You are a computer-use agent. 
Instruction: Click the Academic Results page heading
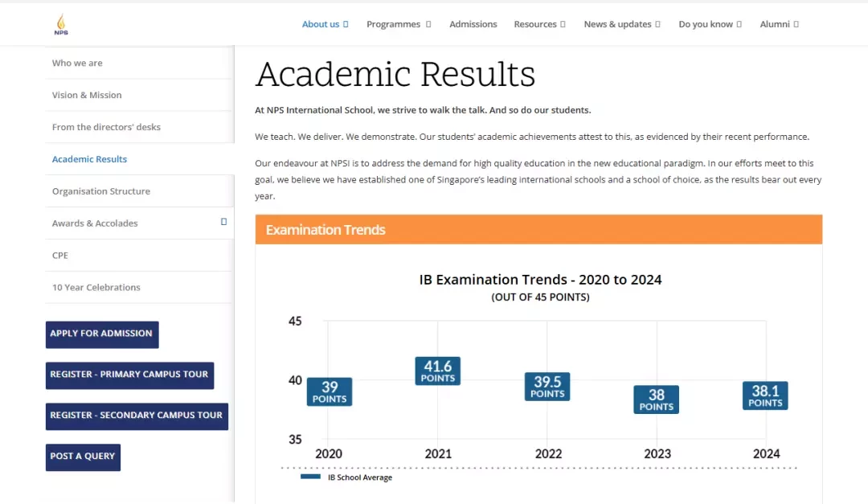click(395, 74)
